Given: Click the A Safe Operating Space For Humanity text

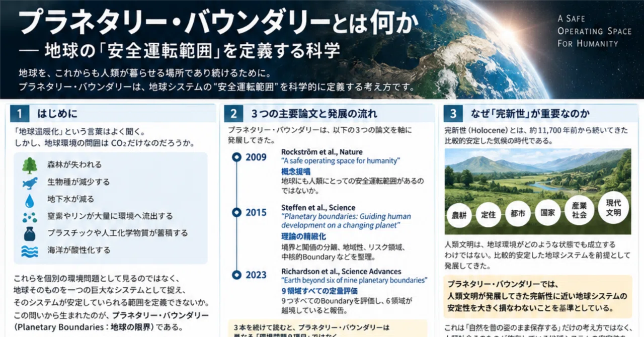Looking at the screenshot, I should pos(594,31).
